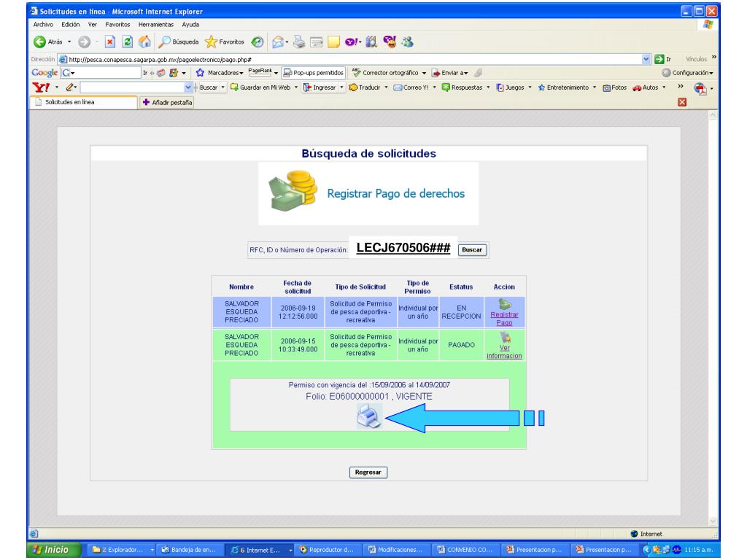
Task: Open the Favoritos menu in menu bar
Action: pos(117,24)
